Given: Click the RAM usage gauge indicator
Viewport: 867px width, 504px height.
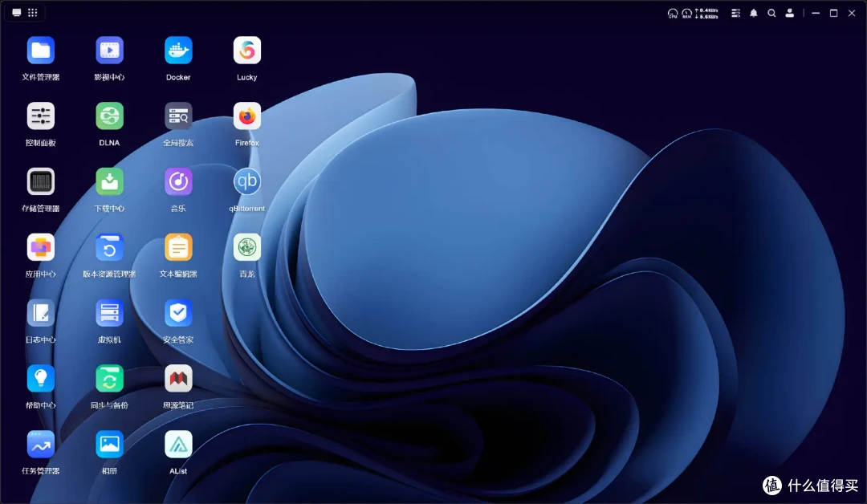Looking at the screenshot, I should [x=686, y=14].
